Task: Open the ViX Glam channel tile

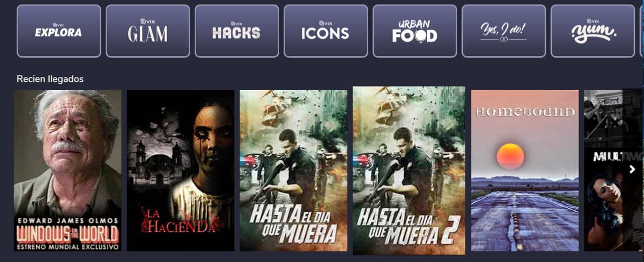Action: pyautogui.click(x=148, y=31)
